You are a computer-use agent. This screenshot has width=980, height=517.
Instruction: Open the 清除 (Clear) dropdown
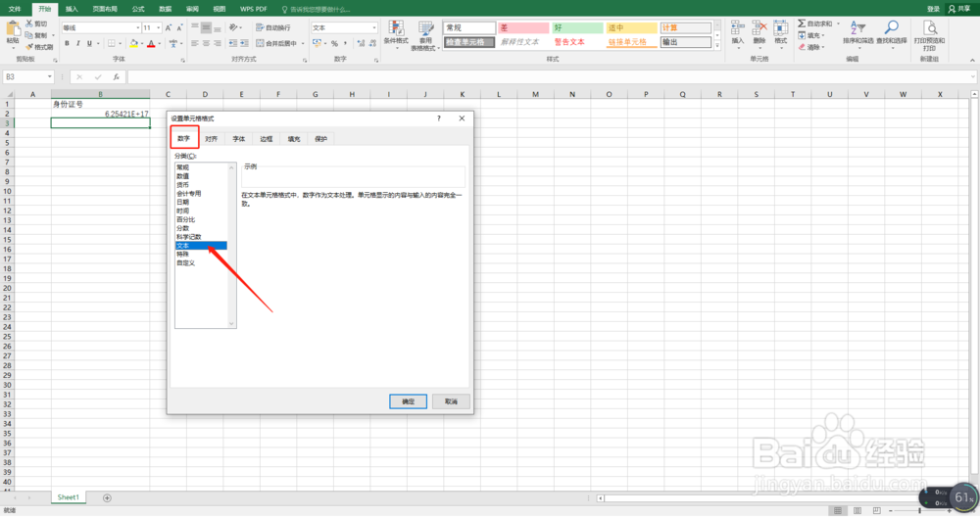point(811,47)
